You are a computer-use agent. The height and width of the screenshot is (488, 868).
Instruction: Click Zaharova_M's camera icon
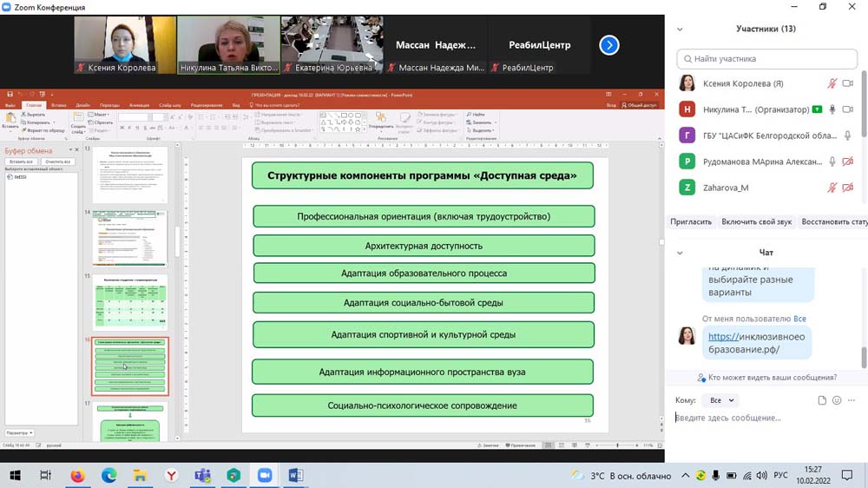pyautogui.click(x=848, y=188)
